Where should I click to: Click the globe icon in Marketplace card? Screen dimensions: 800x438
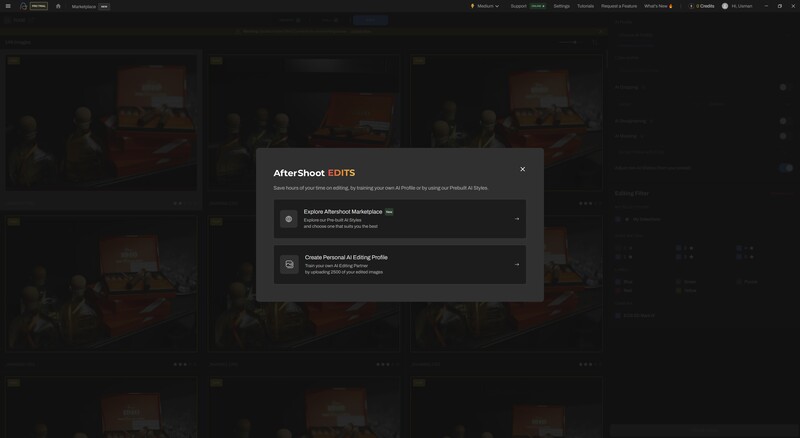289,219
